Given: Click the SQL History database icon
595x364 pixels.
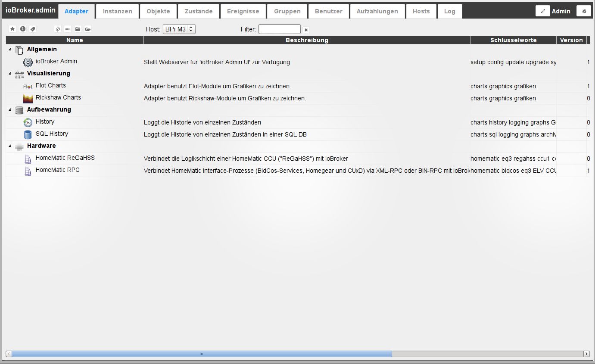Looking at the screenshot, I should [x=28, y=134].
